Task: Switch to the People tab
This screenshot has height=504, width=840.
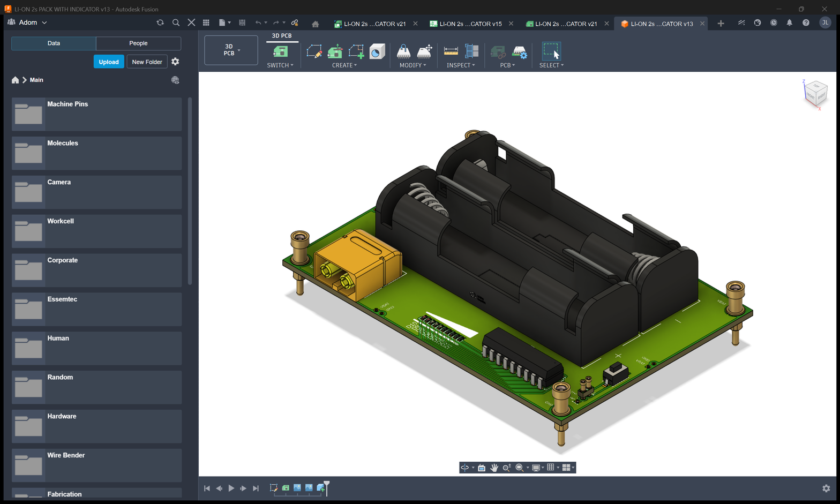Action: click(138, 43)
